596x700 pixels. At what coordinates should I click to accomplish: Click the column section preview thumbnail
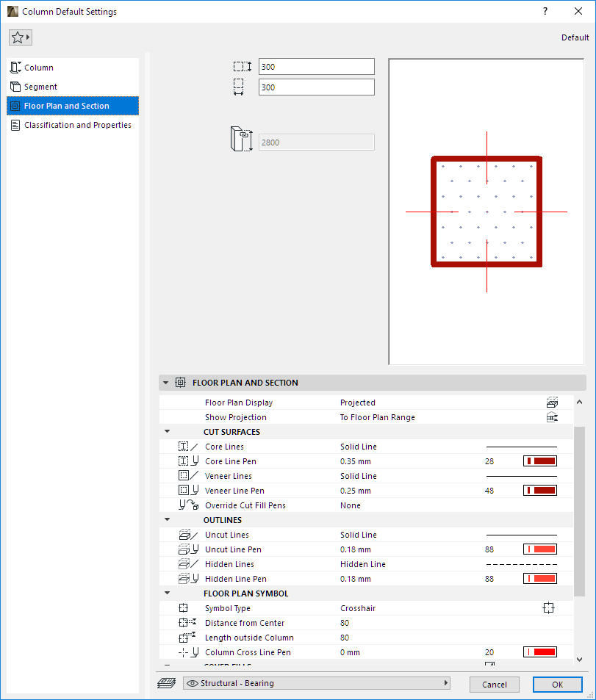(x=486, y=212)
